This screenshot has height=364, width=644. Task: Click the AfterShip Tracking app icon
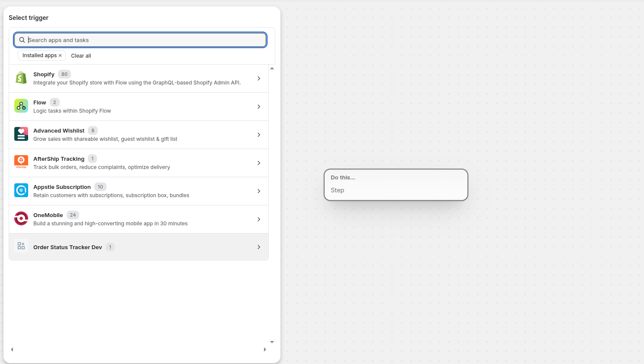[x=21, y=162]
